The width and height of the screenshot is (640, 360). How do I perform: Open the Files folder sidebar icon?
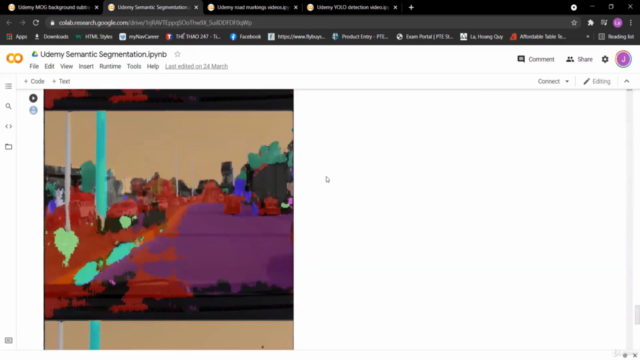8,147
